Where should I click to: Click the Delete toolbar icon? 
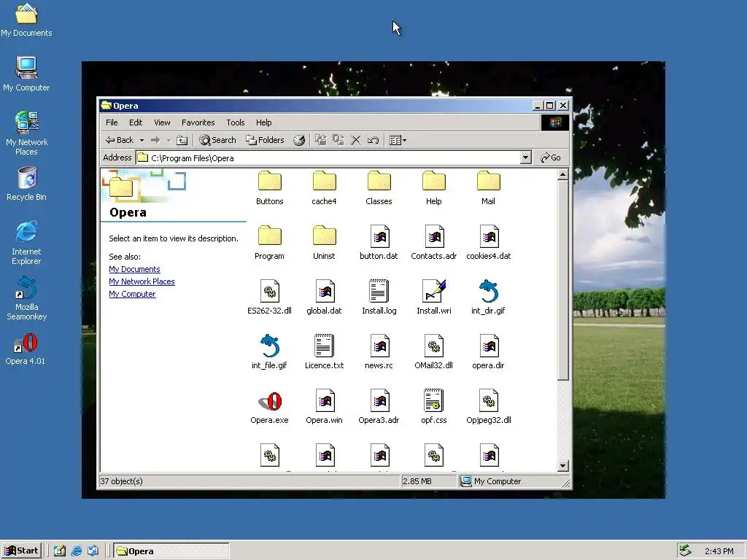click(x=355, y=140)
